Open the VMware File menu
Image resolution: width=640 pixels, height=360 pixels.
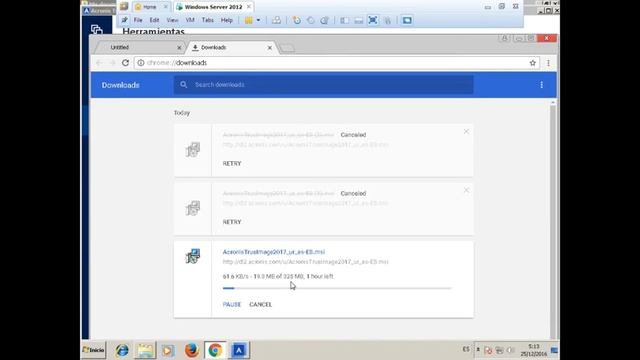138,20
